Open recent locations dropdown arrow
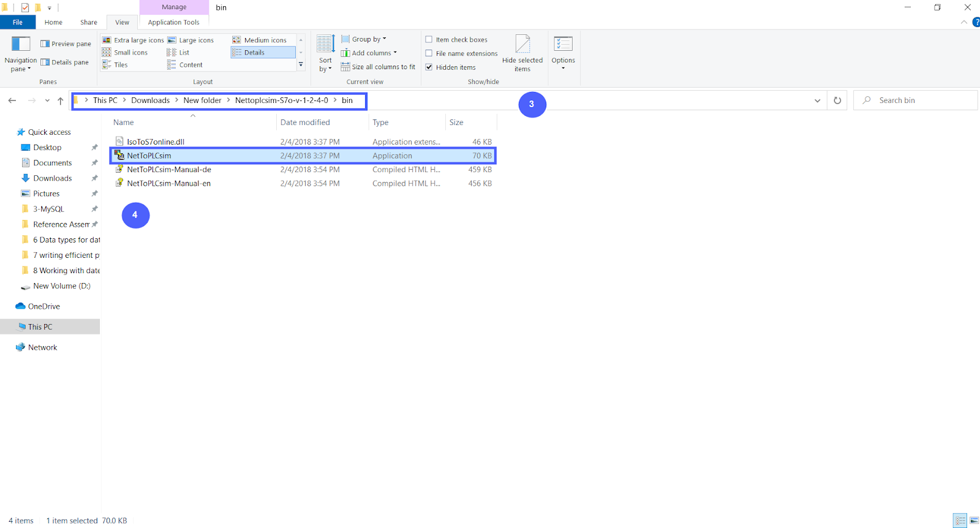The height and width of the screenshot is (528, 980). click(47, 100)
